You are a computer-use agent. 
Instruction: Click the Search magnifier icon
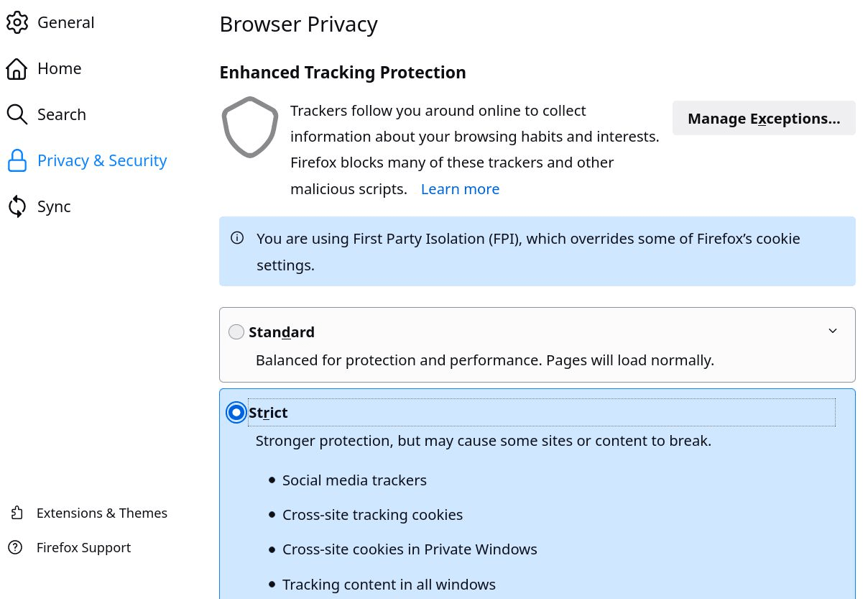coord(17,114)
